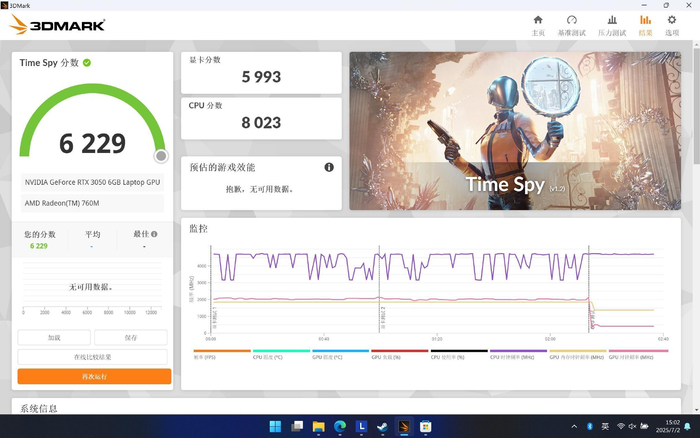Toggle the pink GPU clock frequency legend

click(x=638, y=355)
